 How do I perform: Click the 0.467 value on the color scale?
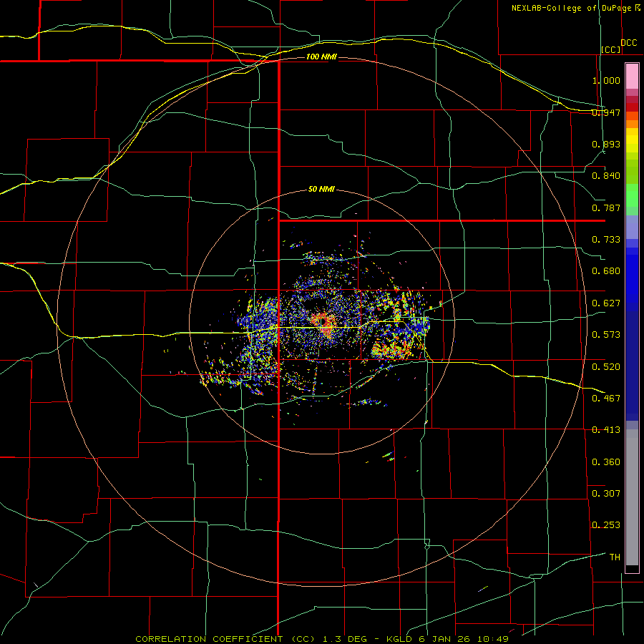606,398
